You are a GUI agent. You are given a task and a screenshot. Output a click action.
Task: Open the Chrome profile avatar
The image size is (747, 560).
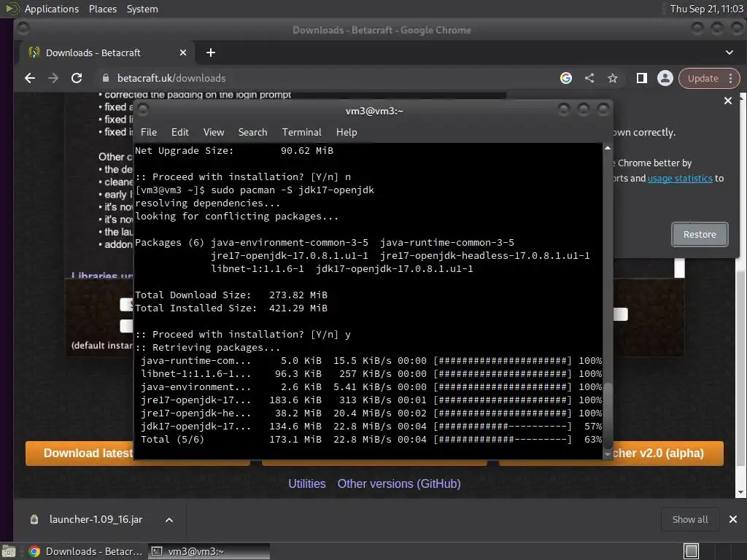pos(665,78)
